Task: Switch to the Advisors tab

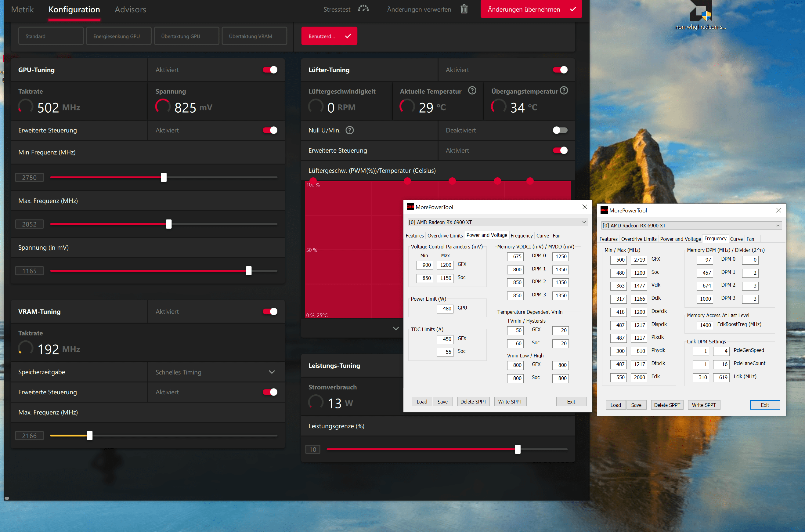Action: [130, 9]
